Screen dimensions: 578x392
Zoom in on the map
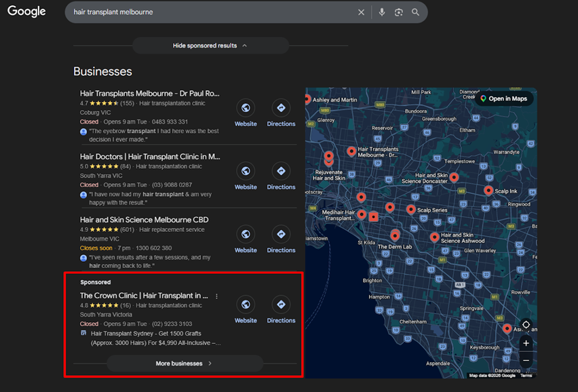pos(526,343)
